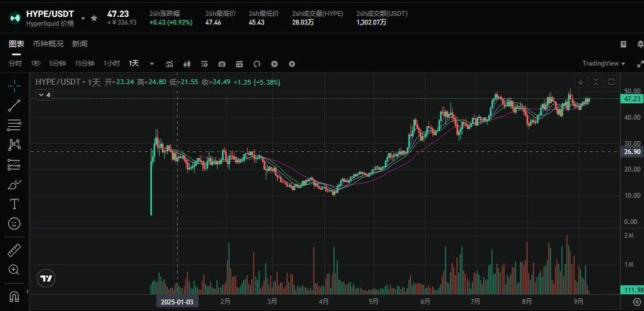Click the 24h成交额 value 1,302.07万
The width and height of the screenshot is (644, 311).
[x=371, y=22]
